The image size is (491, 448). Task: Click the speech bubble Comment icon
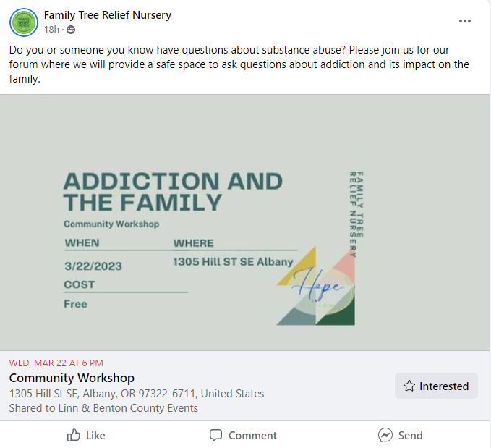(215, 435)
